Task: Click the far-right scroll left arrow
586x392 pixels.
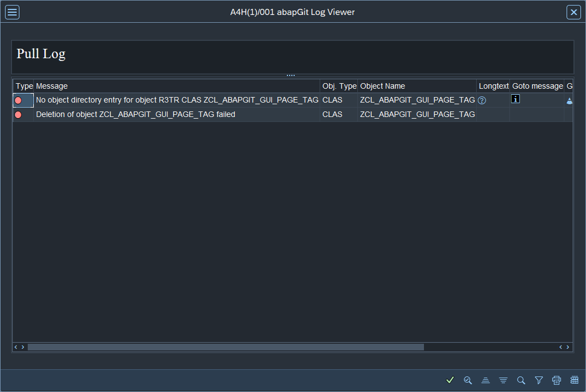Action: pyautogui.click(x=560, y=347)
